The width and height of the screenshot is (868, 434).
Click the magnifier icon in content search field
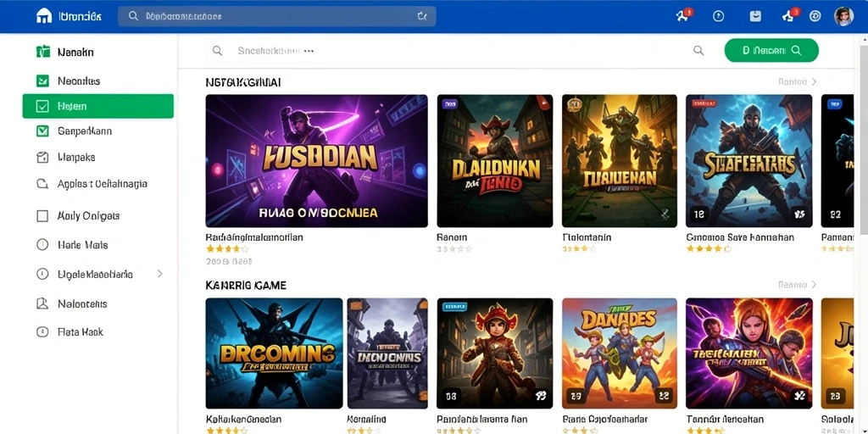pos(218,51)
